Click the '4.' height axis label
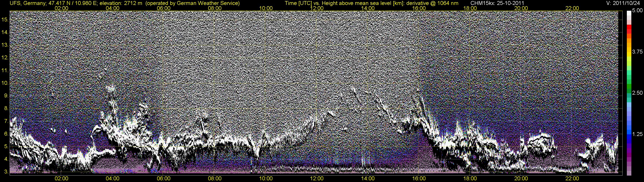This screenshot has width=644, height=182. (x=6, y=159)
